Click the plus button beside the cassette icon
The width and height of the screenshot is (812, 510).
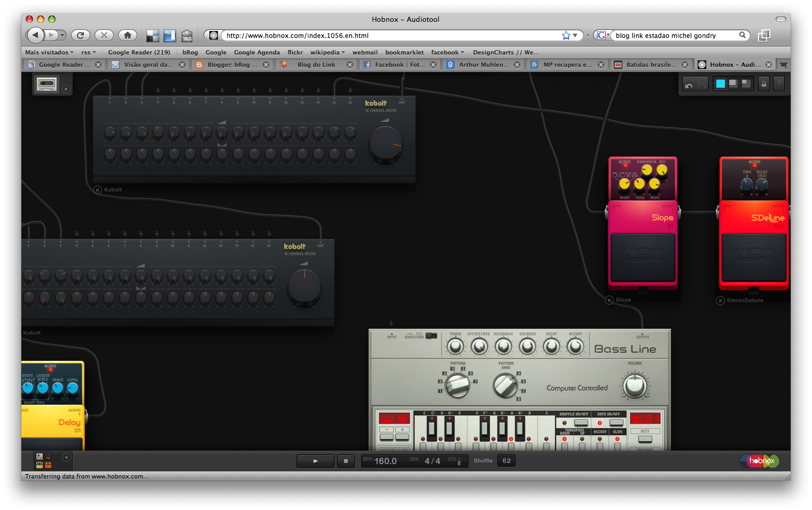point(66,89)
